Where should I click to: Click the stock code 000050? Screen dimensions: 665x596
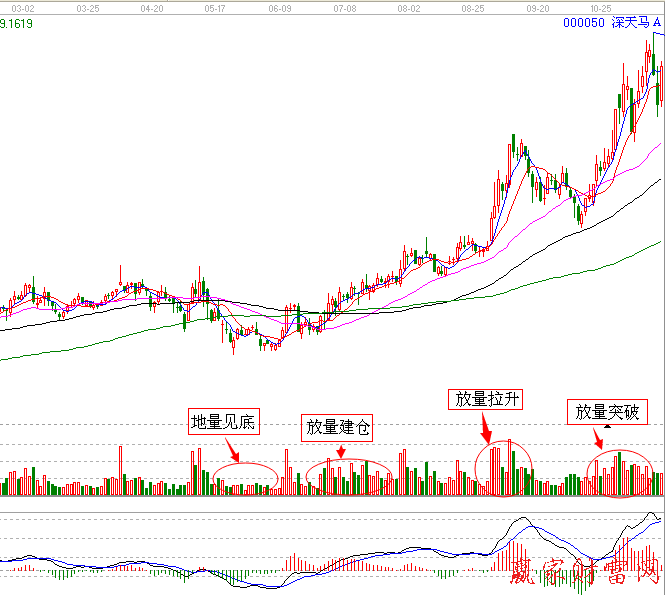pyautogui.click(x=584, y=22)
